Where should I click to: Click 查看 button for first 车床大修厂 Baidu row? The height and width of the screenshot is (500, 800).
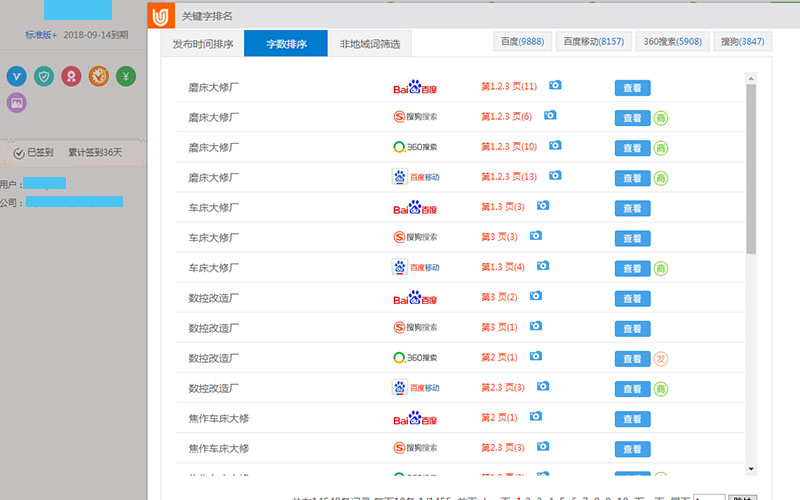click(632, 208)
